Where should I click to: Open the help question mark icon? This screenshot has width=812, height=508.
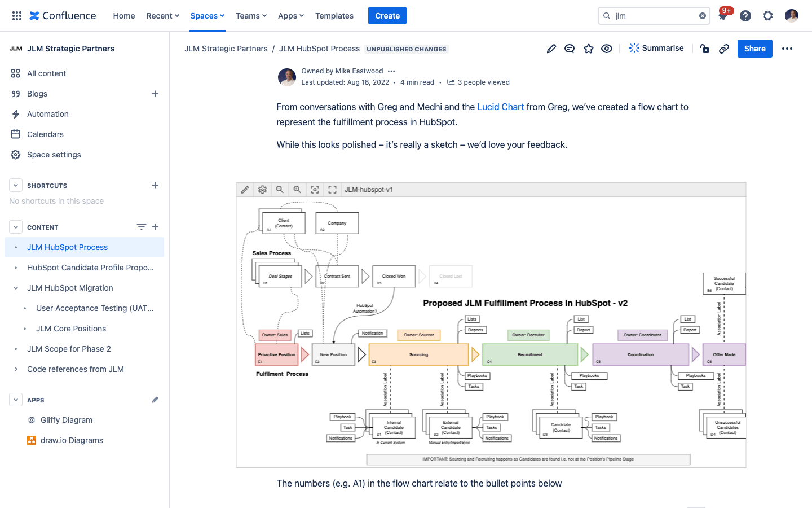(x=745, y=16)
